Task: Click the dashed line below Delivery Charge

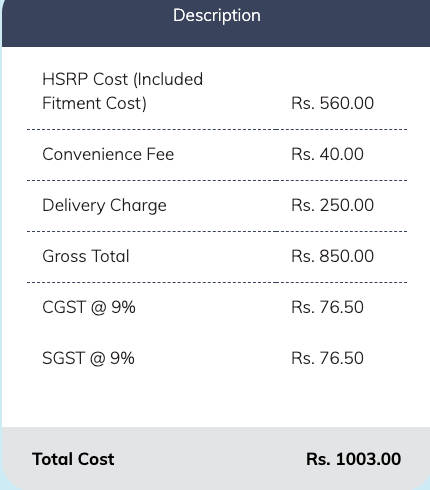Action: point(217,232)
